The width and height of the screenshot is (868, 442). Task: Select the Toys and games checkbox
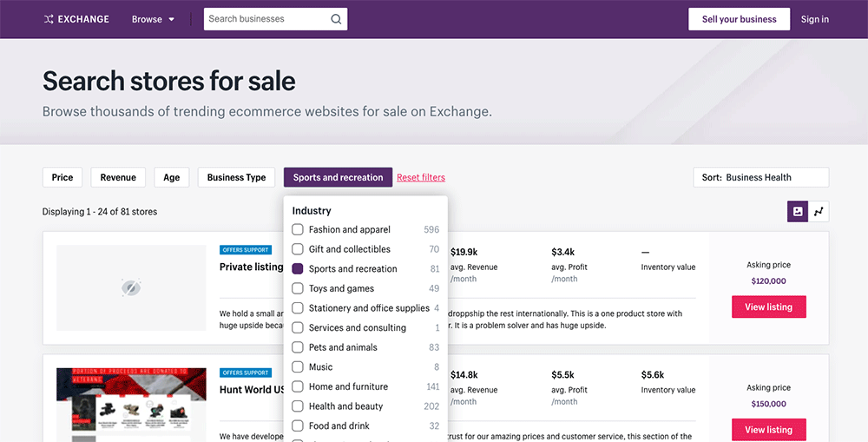coord(298,288)
